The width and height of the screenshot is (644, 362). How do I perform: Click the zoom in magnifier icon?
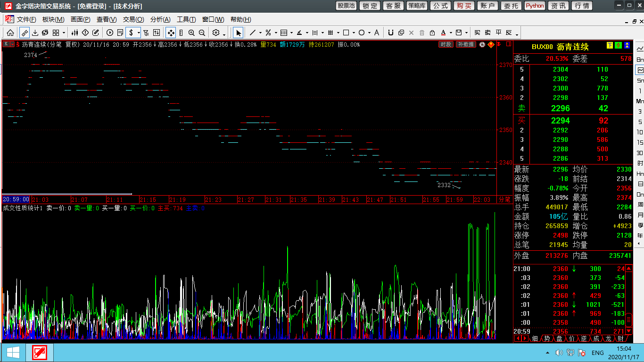coord(191,33)
